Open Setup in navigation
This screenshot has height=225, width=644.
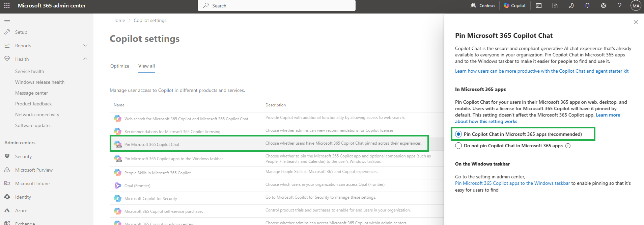21,32
